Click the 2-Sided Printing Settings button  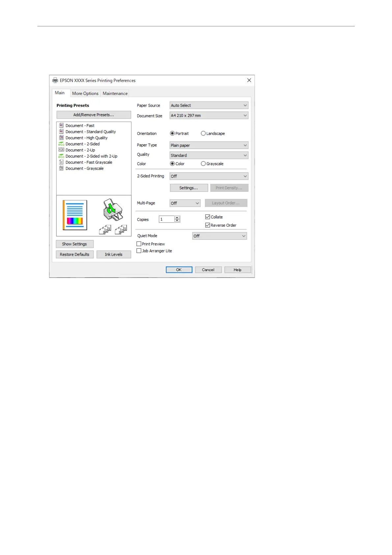[x=189, y=188]
